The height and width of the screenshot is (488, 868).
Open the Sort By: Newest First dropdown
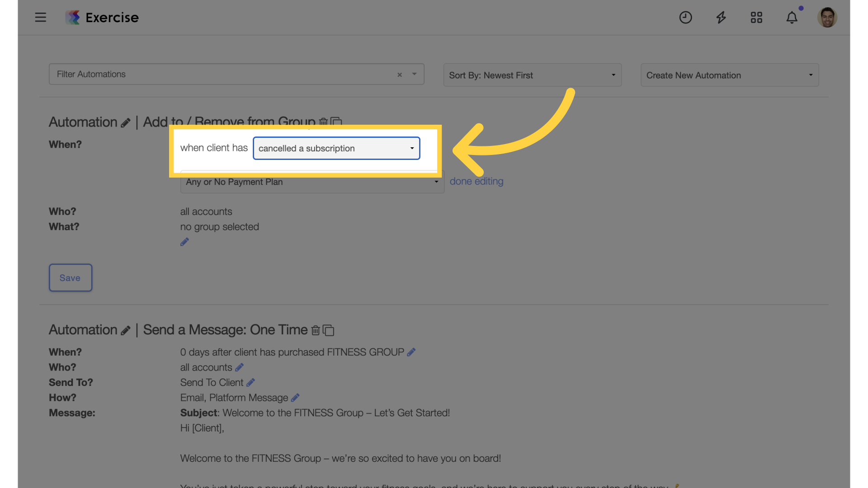[532, 75]
